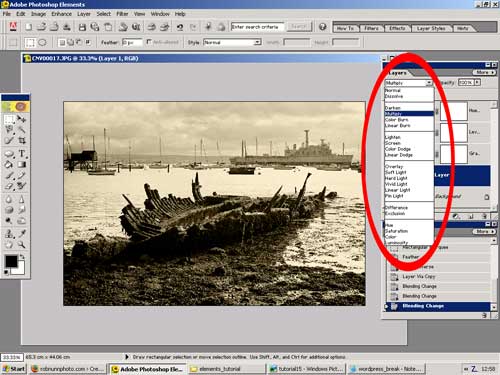
Task: Select the Paint Bucket tool
Action: (9, 164)
